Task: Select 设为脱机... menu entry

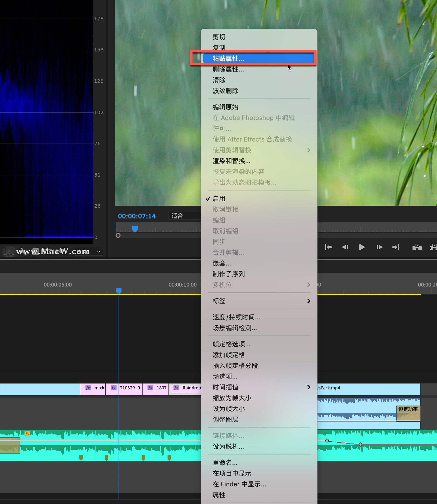Action: click(259, 446)
